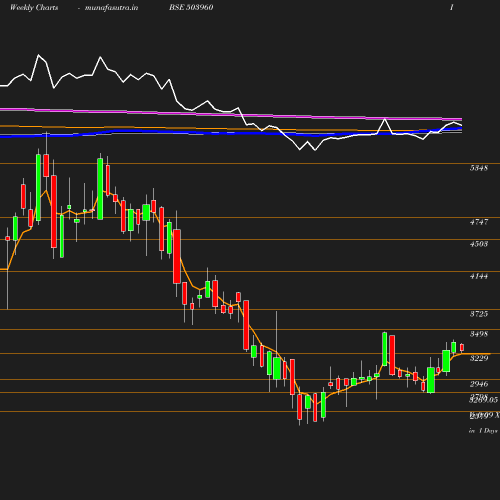
Task: Click the 'BSE 503960' symbol text
Action: click(x=191, y=7)
